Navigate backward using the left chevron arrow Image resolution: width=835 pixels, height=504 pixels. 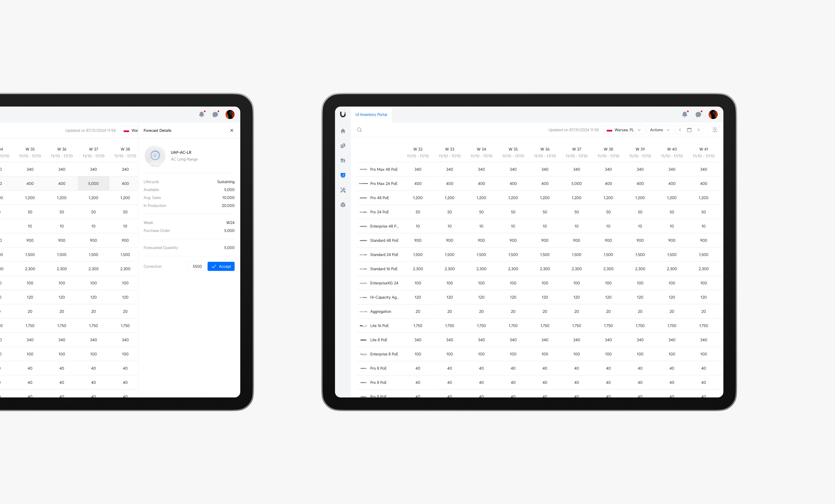click(680, 130)
